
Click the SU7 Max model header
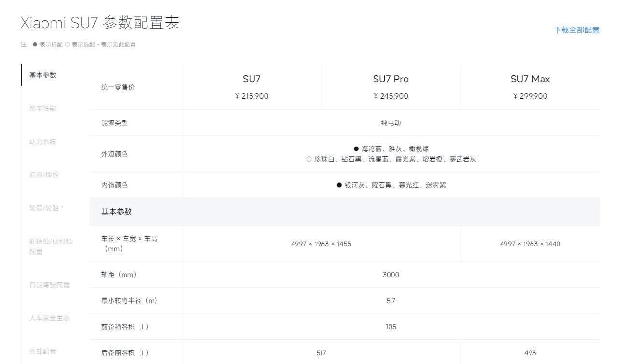pyautogui.click(x=530, y=79)
